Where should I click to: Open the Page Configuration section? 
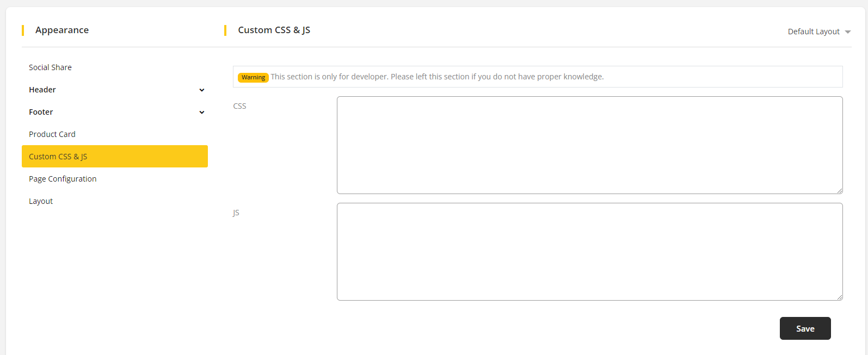pyautogui.click(x=63, y=179)
